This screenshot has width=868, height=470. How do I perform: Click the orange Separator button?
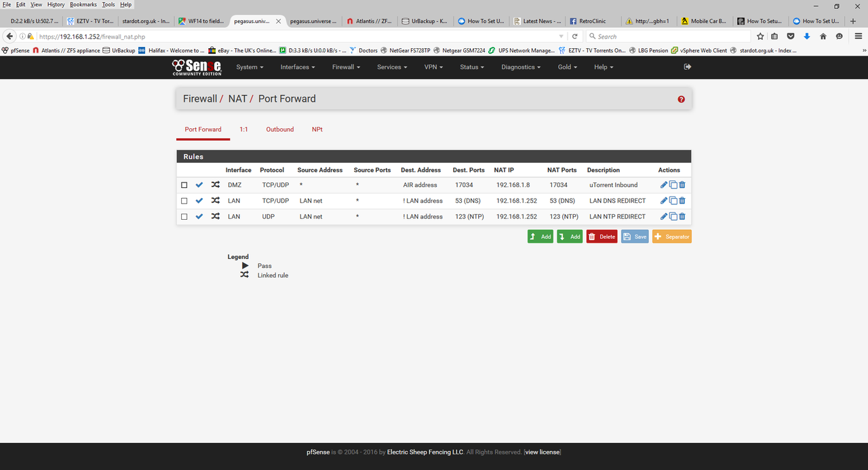click(671, 237)
